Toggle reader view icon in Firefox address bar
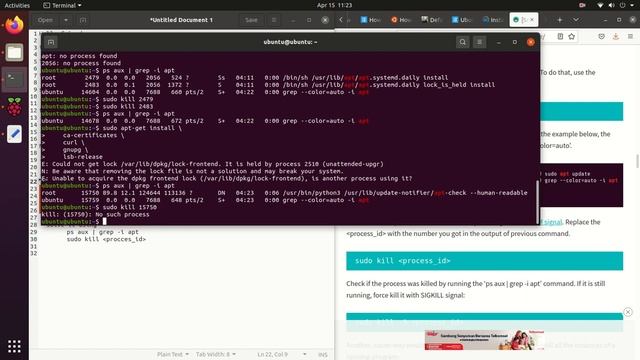The image size is (640, 360). pyautogui.click(x=560, y=36)
